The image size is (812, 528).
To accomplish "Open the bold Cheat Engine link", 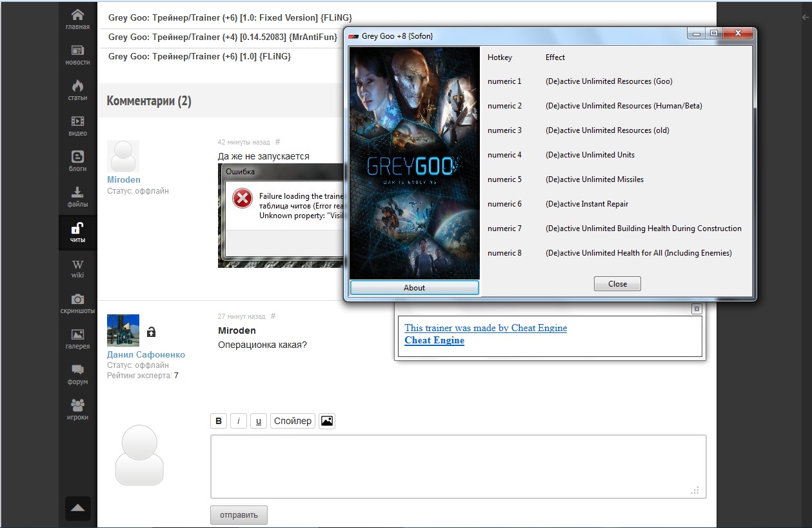I will coord(434,340).
